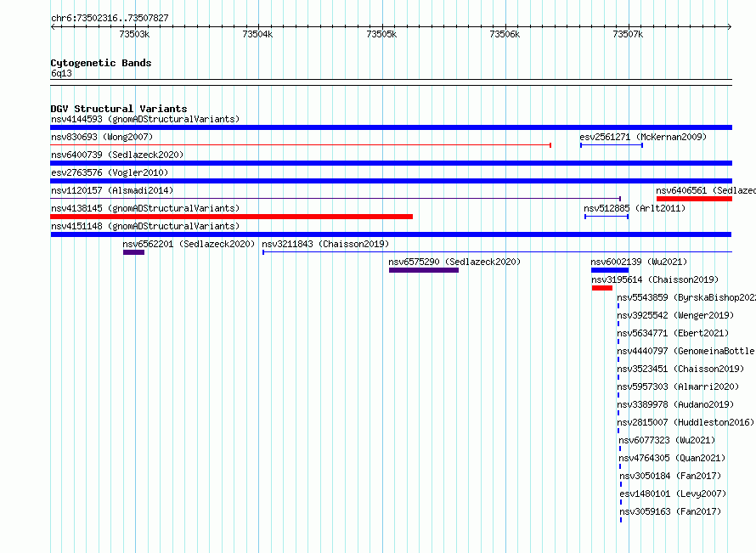756x553 pixels.
Task: Select nsv4440797 GenomeinaBottle variant label
Action: click(x=686, y=351)
